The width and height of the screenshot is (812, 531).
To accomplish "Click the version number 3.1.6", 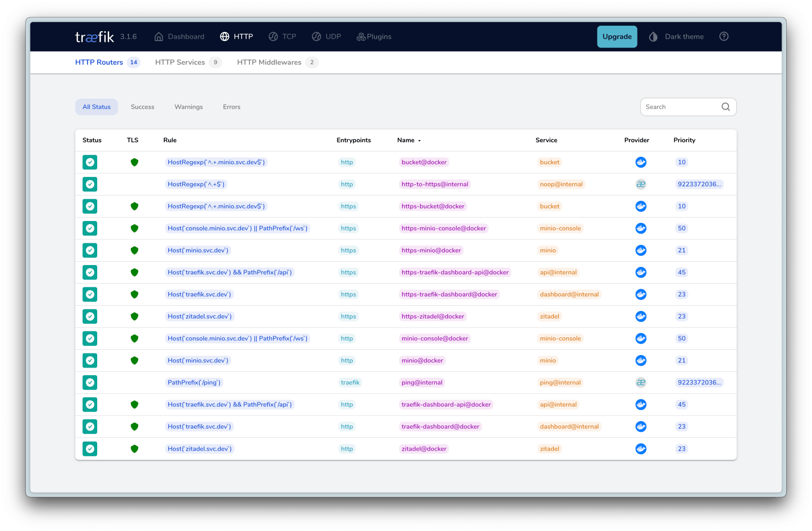I will pos(129,37).
